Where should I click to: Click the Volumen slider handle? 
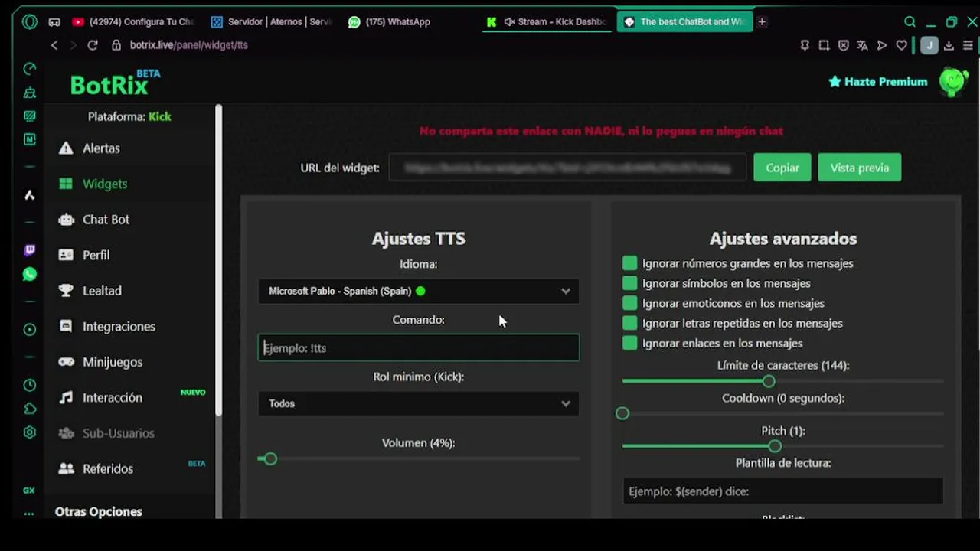pyautogui.click(x=270, y=458)
